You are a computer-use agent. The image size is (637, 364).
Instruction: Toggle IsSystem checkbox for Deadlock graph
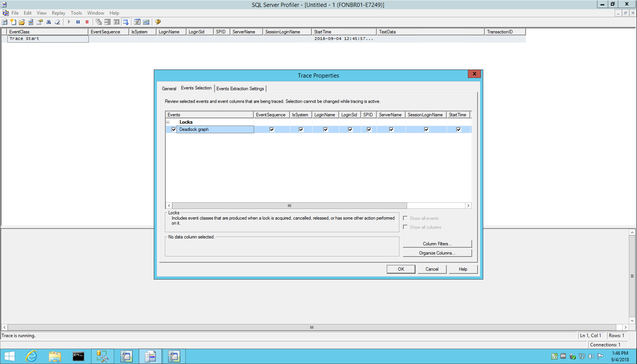(301, 129)
